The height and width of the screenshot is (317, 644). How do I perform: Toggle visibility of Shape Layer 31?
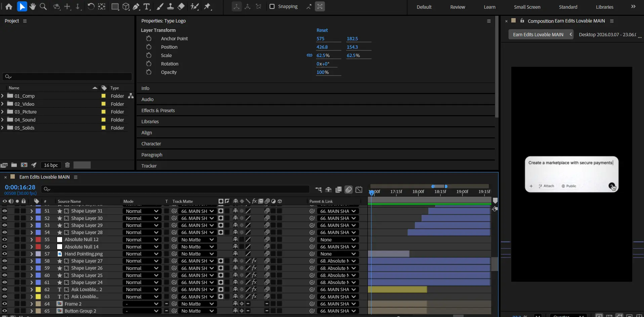coord(5,211)
